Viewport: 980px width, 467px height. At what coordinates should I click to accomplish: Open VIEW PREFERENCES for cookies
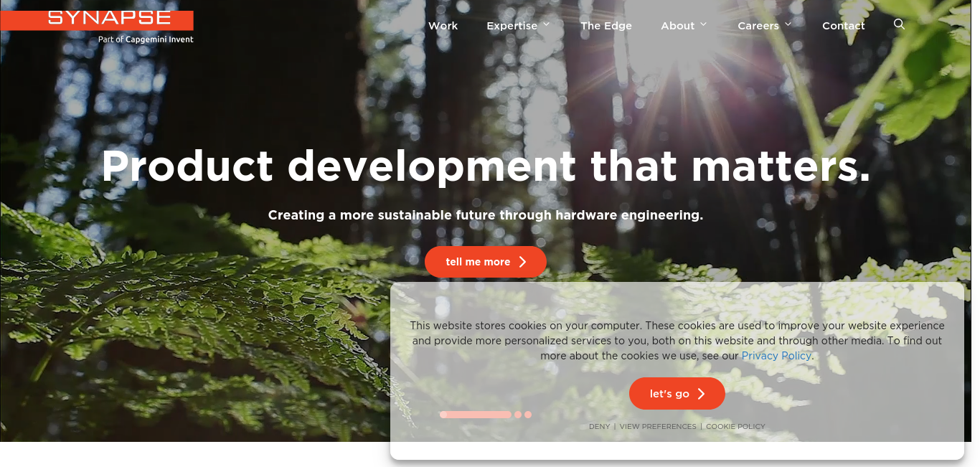pyautogui.click(x=658, y=426)
